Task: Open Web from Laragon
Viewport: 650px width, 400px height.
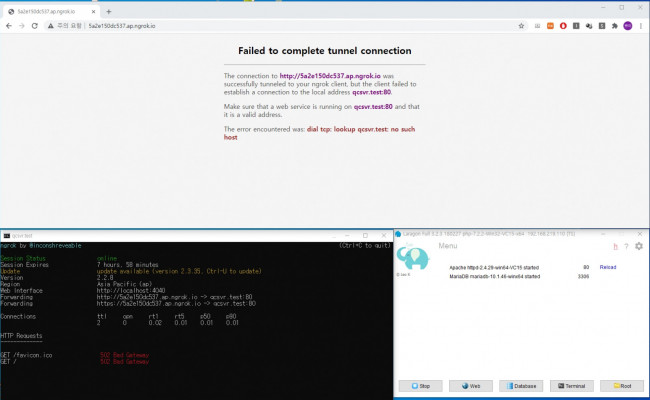Action: click(471, 386)
